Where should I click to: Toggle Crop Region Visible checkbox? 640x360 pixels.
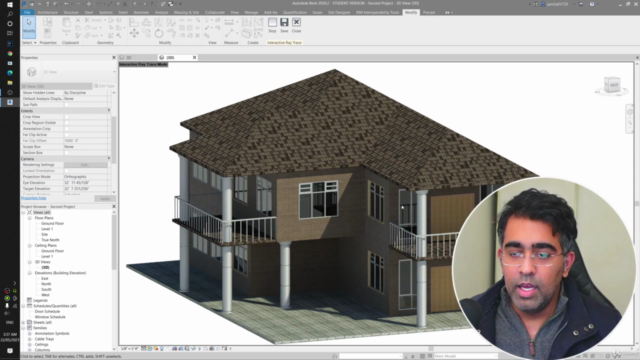(67, 123)
